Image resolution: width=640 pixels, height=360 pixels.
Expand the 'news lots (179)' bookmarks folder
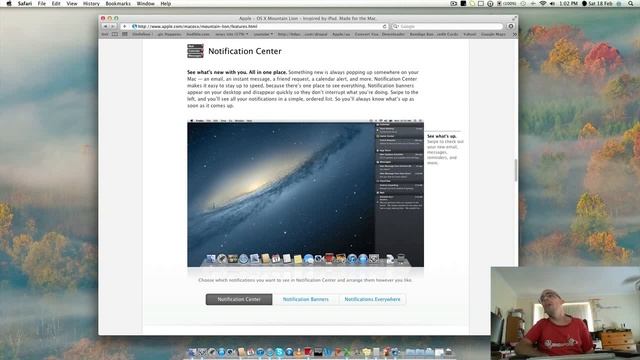[x=232, y=34]
